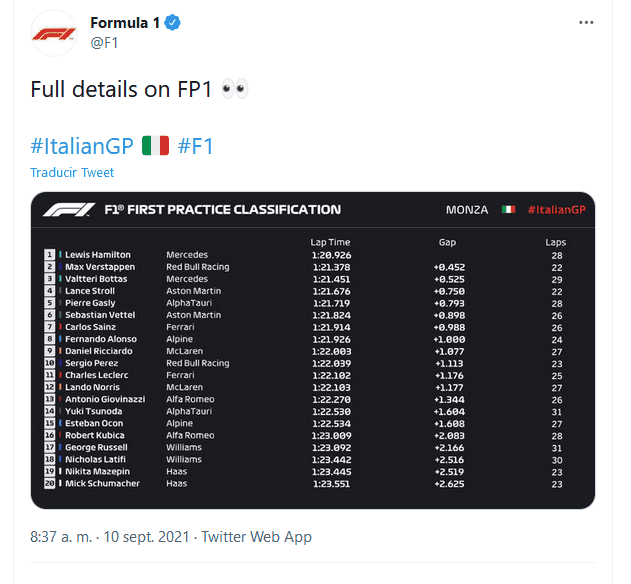
Task: Click the Twitter Web App source link
Action: (x=257, y=537)
